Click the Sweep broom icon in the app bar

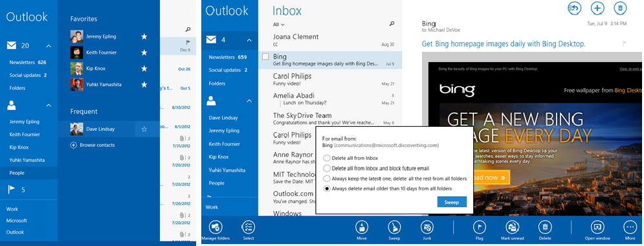394,227
